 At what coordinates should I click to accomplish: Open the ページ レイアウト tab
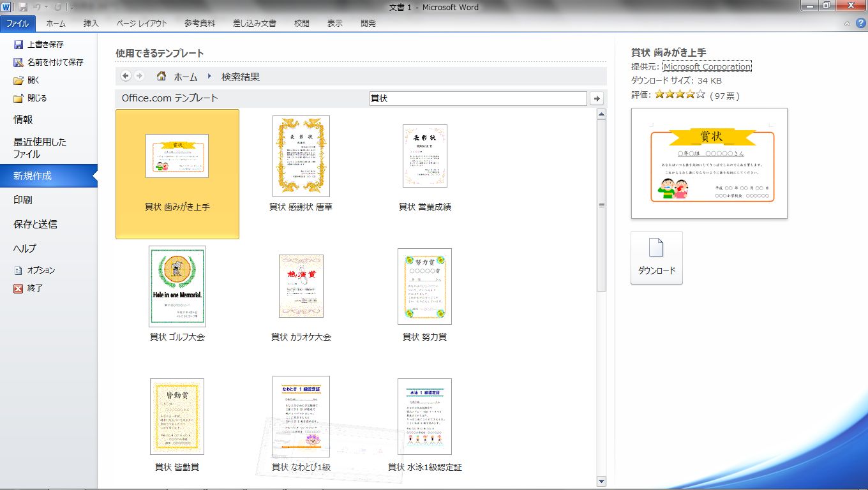pos(141,24)
